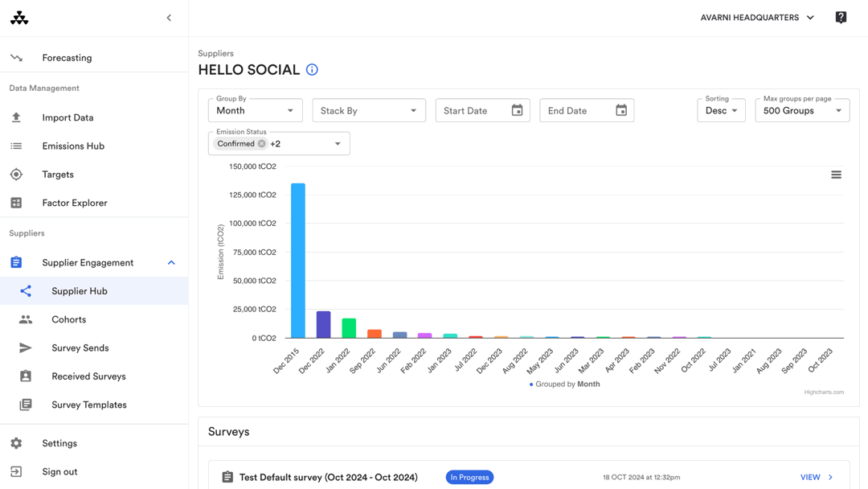Screen dimensions: 868x489
Task: Click the Supplier Engagement clipboard icon
Action: coord(16,262)
